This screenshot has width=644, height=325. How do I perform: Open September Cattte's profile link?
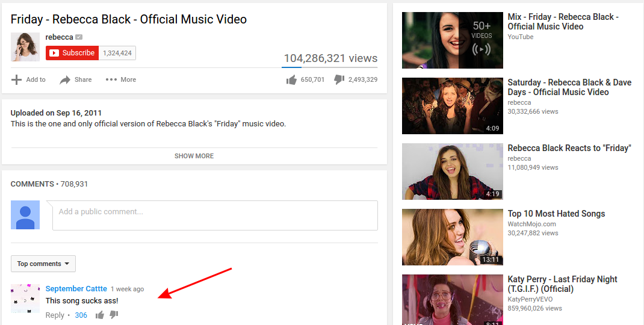tap(76, 289)
